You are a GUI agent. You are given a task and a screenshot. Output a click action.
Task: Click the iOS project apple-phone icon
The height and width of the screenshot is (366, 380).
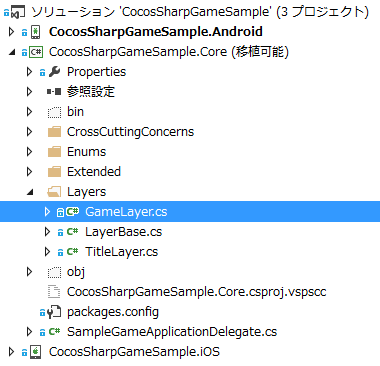point(35,352)
